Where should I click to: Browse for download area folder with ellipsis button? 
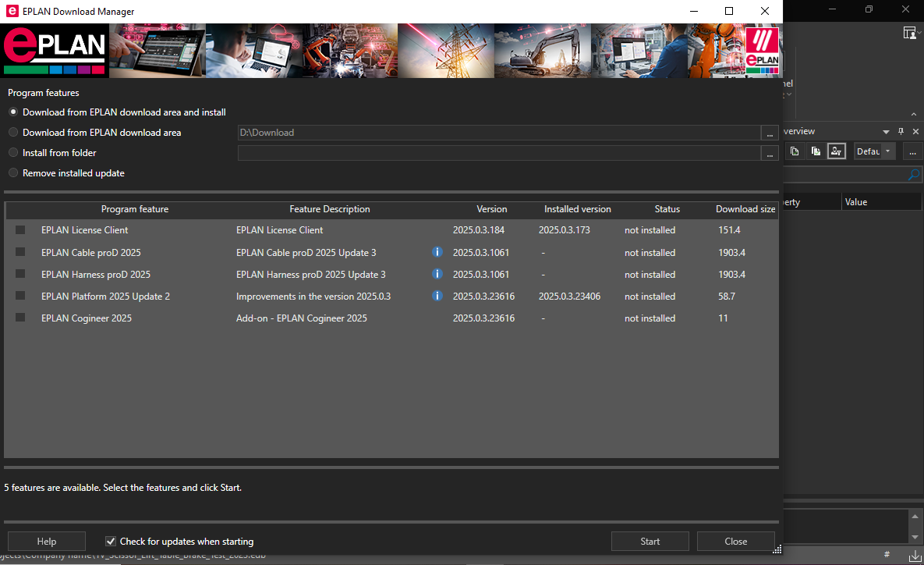[770, 133]
